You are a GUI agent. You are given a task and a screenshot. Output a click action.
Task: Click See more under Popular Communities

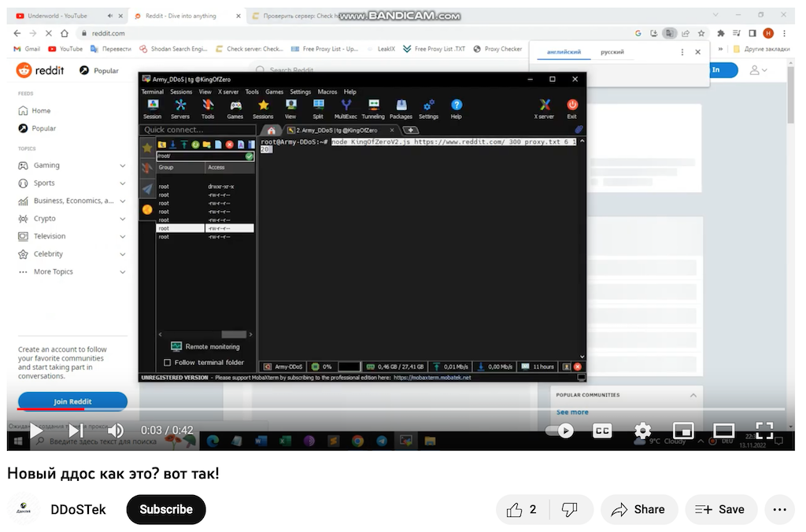tap(572, 412)
